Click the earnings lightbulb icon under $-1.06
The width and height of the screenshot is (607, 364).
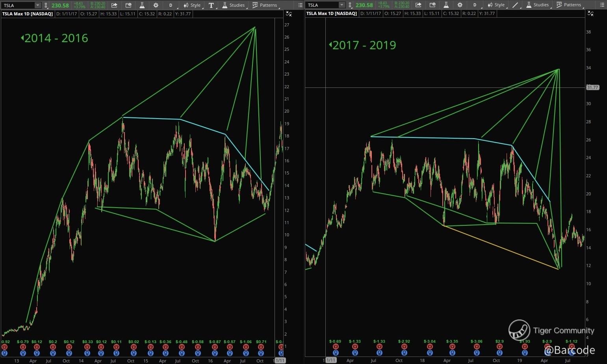(246, 353)
